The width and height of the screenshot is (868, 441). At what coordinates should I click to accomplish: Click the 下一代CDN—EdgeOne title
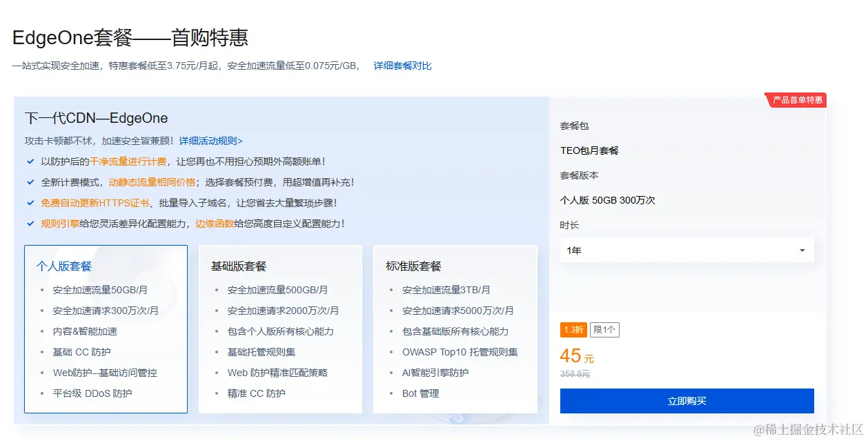tap(96, 118)
